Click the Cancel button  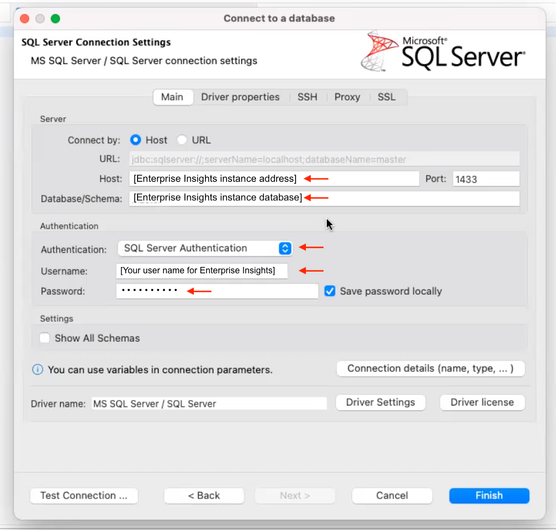click(x=392, y=495)
